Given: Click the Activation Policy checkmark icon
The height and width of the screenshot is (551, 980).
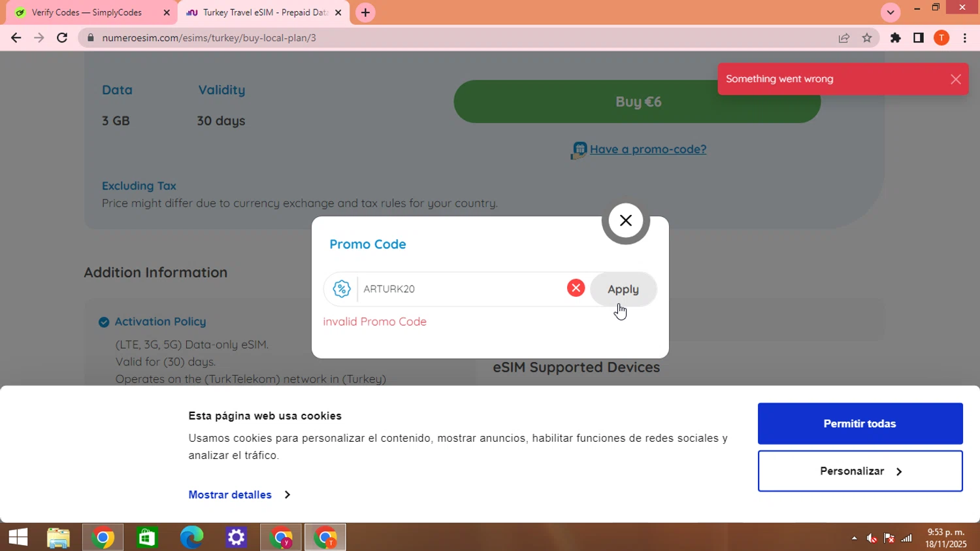Looking at the screenshot, I should [104, 322].
